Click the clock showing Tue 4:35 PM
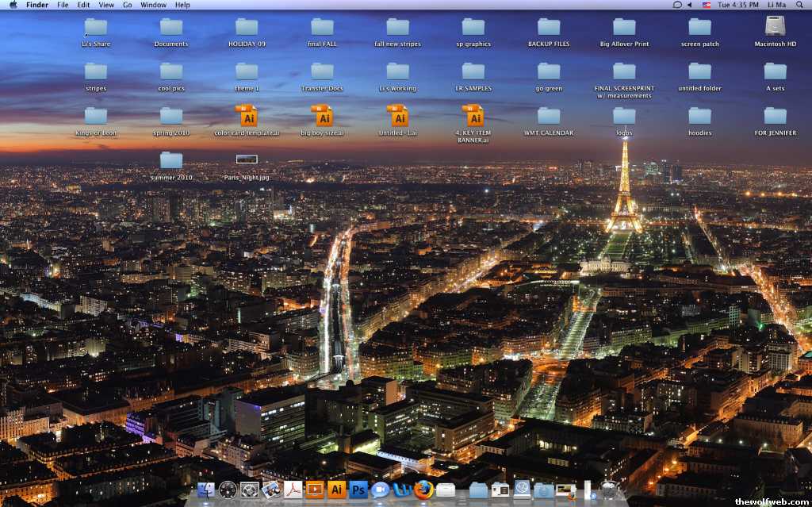The width and height of the screenshot is (812, 507). 737,5
